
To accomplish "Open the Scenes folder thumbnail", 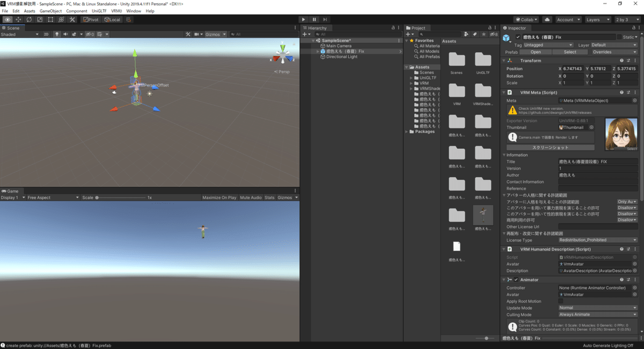I will click(457, 62).
